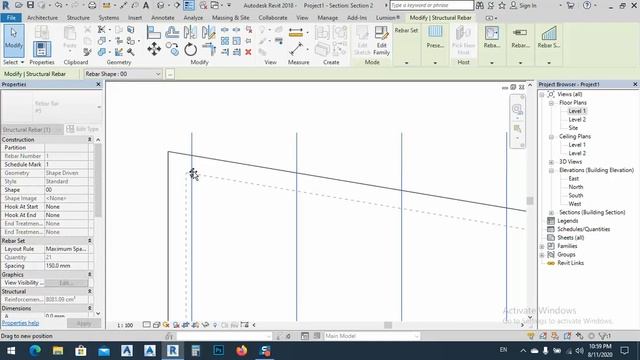This screenshot has height=360, width=640.
Task: Open the Manage ribbon tab
Action: (x=327, y=18)
